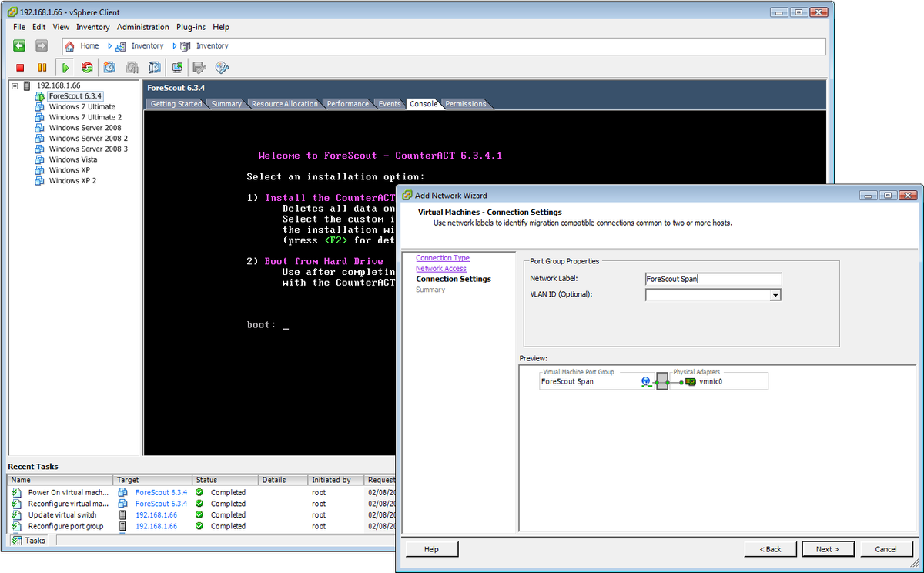Edit virtual machine settings

point(199,67)
